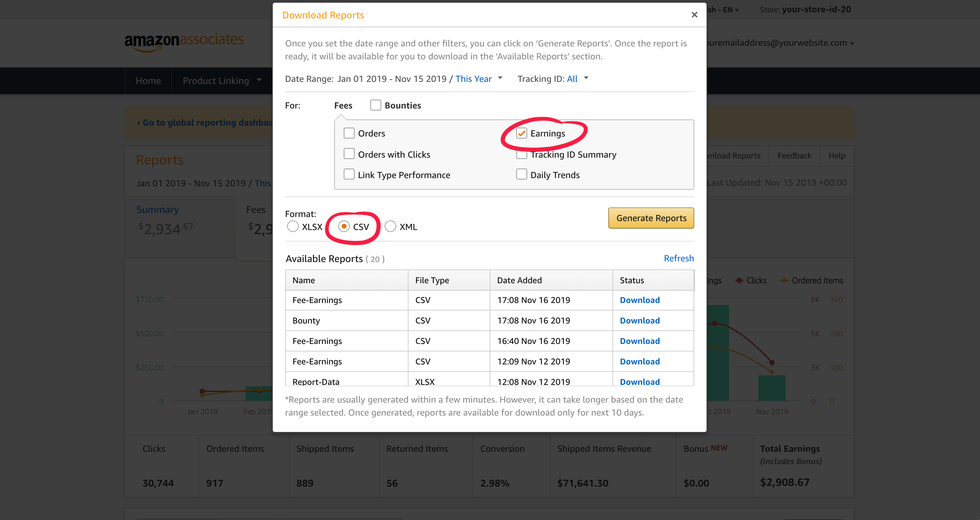Close the Download Reports dialog
Image resolution: width=980 pixels, height=520 pixels.
(694, 15)
